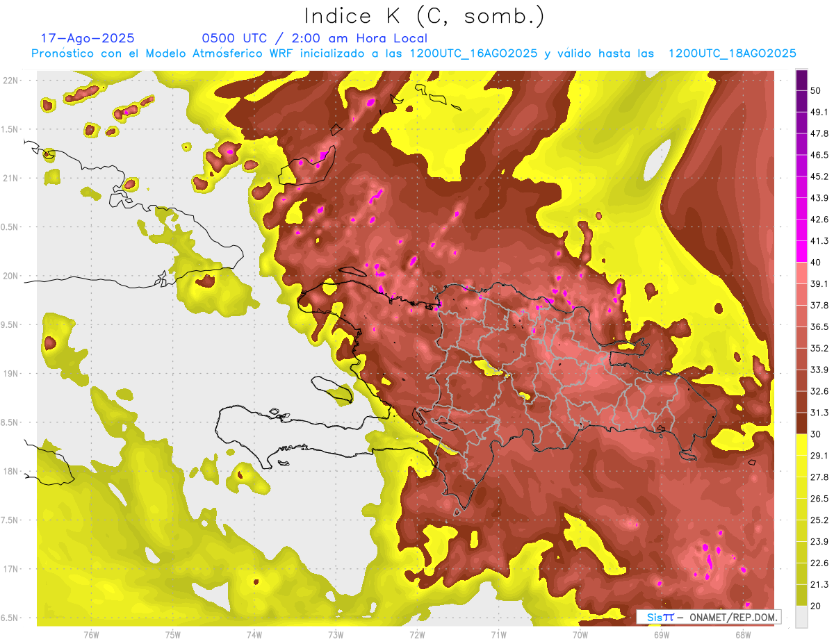
Task: Click the colorbar value 27.8
Action: (x=819, y=477)
